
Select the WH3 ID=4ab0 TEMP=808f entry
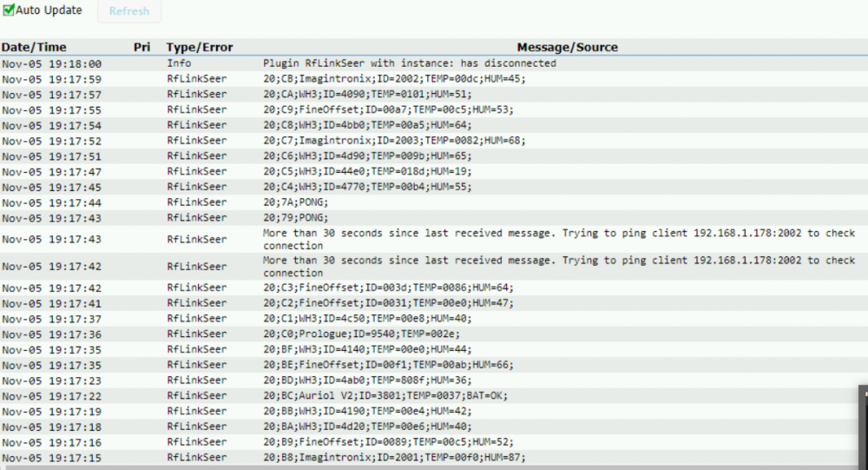(x=366, y=381)
